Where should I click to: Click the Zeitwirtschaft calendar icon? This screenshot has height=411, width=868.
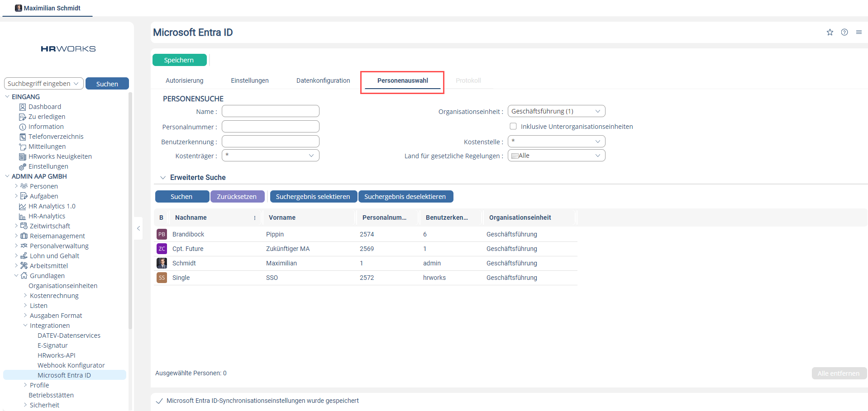pos(24,226)
